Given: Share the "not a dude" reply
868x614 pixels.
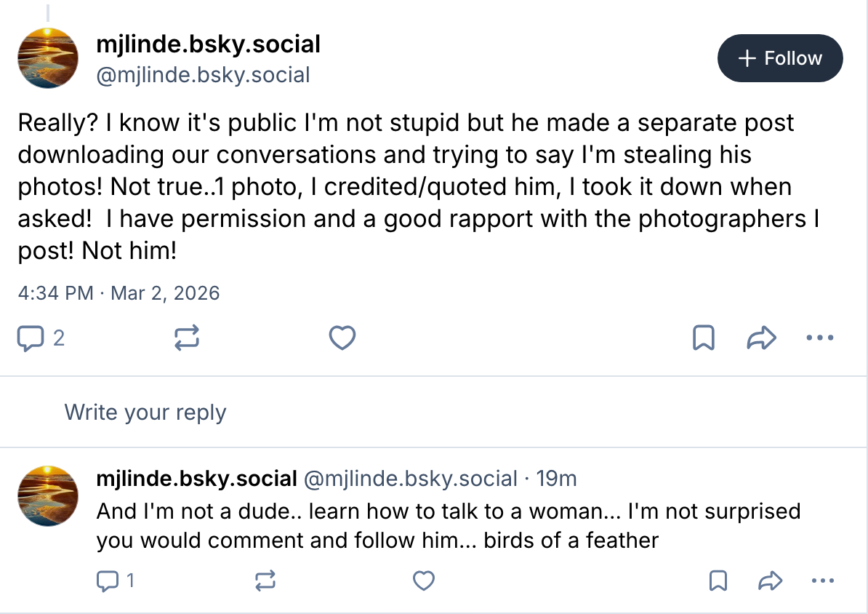Looking at the screenshot, I should coord(768,580).
